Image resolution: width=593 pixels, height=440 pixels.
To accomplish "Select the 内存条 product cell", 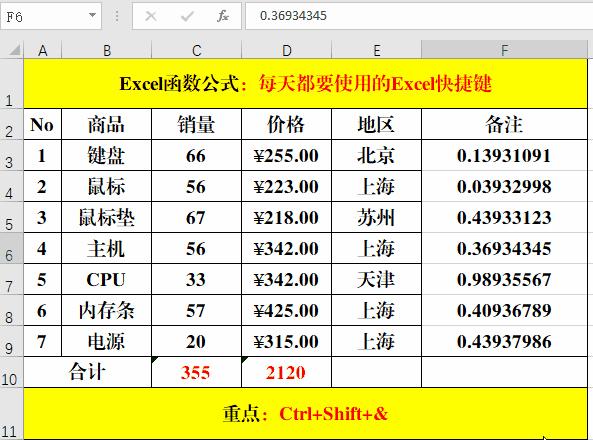I will point(106,310).
